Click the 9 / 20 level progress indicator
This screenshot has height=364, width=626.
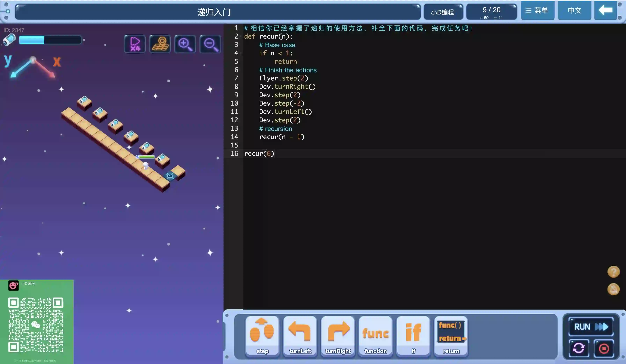pyautogui.click(x=491, y=12)
